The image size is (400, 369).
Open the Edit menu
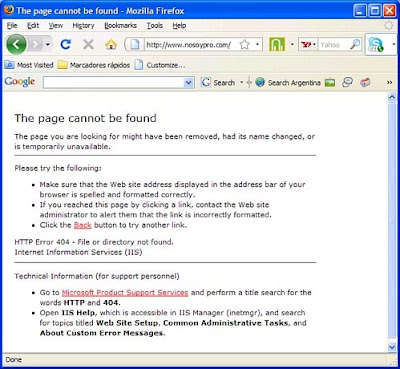(x=33, y=26)
